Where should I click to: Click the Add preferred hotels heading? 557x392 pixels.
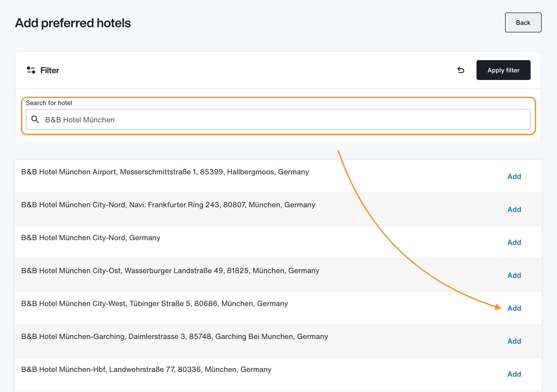[x=73, y=23]
